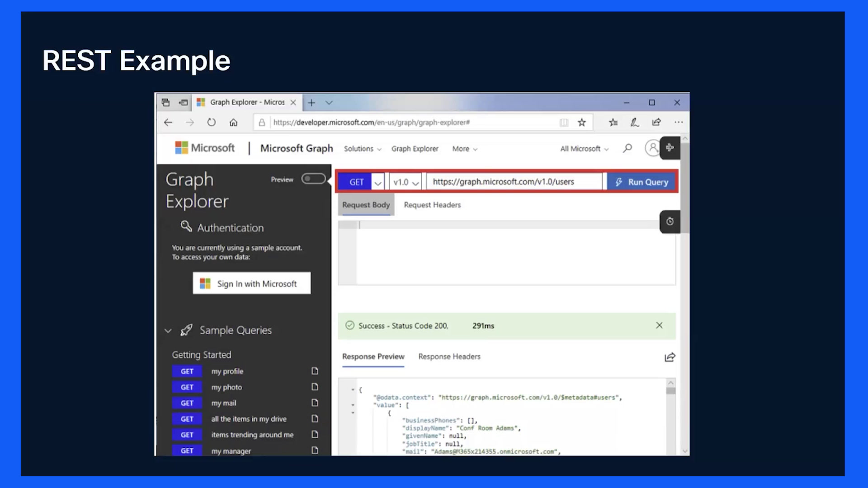The width and height of the screenshot is (868, 488).
Task: Open the Graph Explorer nav link
Action: pos(415,149)
